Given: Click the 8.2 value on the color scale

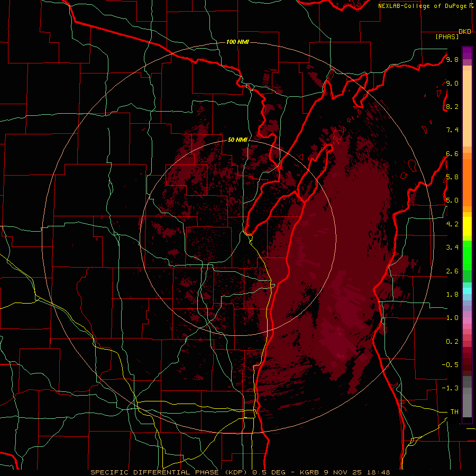Looking at the screenshot, I should tap(452, 106).
